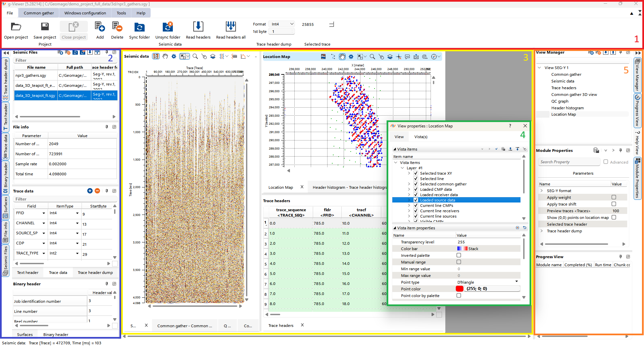
Task: Click the Add seismic data icon
Action: 100,27
